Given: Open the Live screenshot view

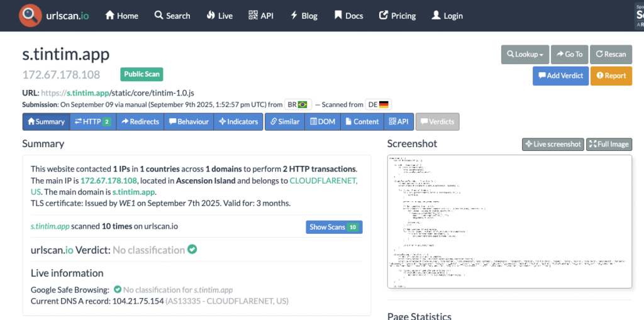Looking at the screenshot, I should (553, 145).
